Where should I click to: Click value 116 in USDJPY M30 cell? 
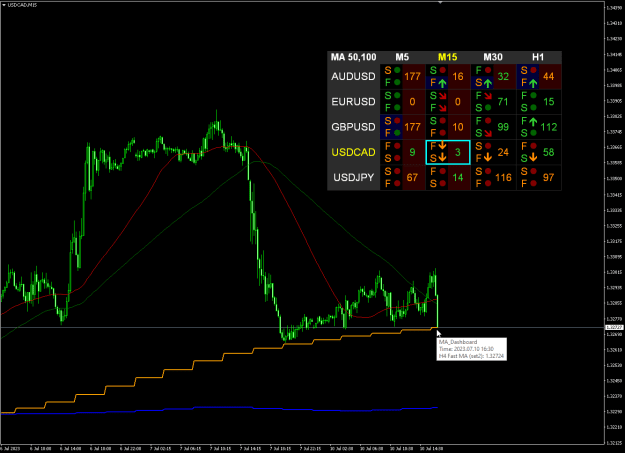[503, 177]
